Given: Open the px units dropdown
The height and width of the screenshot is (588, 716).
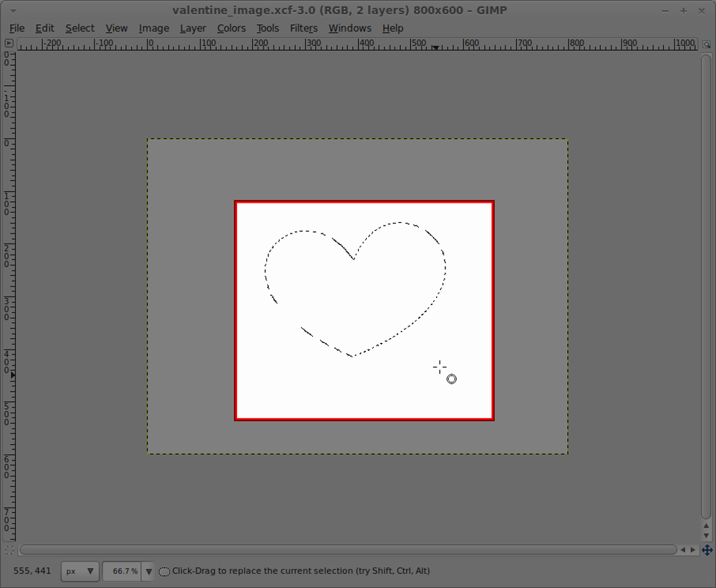Looking at the screenshot, I should pyautogui.click(x=79, y=571).
